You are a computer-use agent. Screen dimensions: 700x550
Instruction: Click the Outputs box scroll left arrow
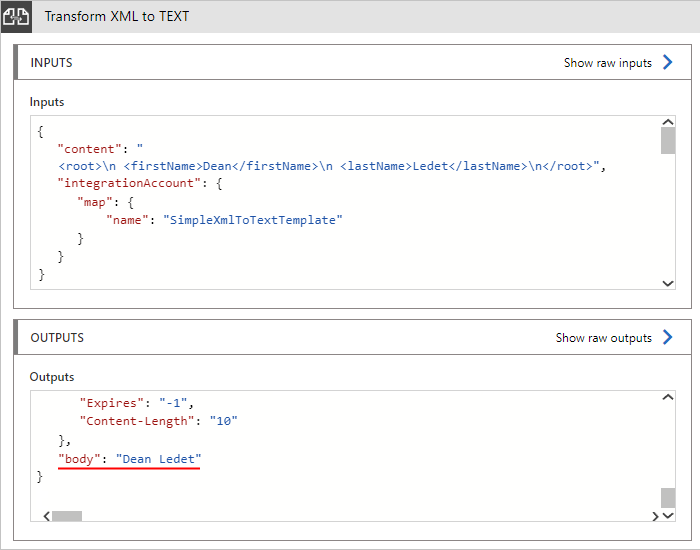click(x=46, y=516)
